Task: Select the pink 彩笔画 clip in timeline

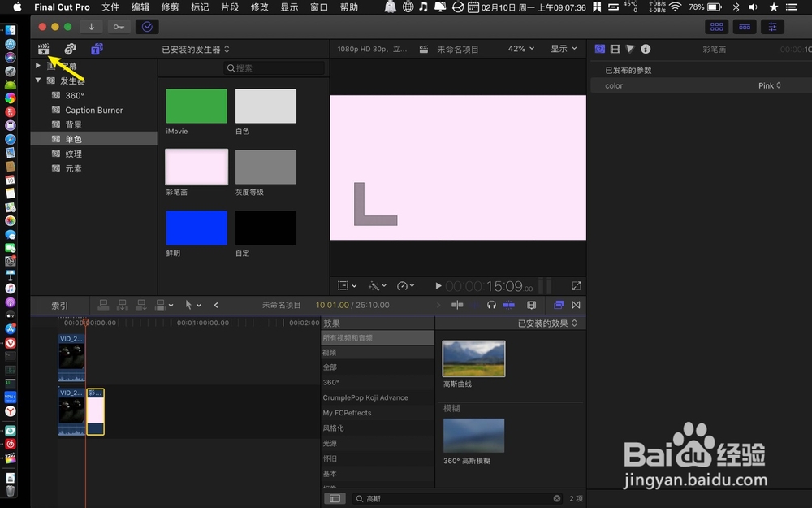Action: coord(95,411)
